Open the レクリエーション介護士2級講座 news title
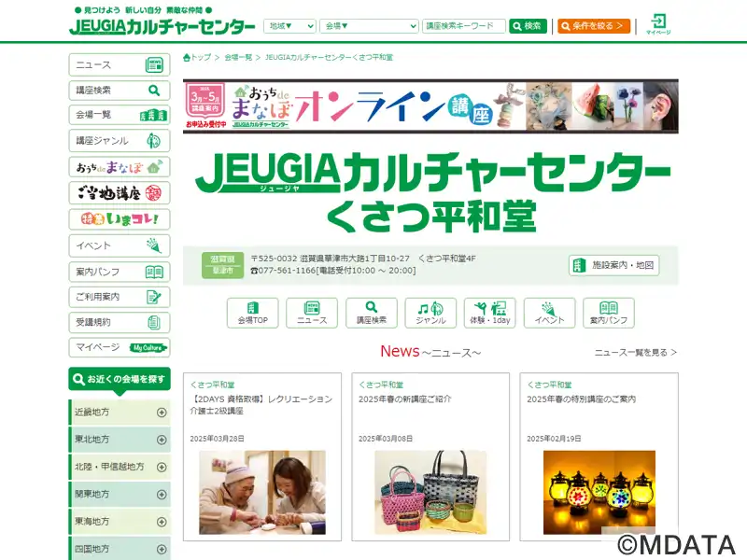The height and width of the screenshot is (560, 747). [x=261, y=405]
